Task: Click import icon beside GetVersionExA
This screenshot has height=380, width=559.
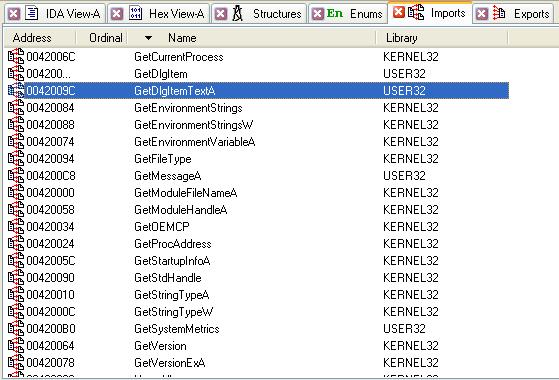Action: pyautogui.click(x=16, y=363)
